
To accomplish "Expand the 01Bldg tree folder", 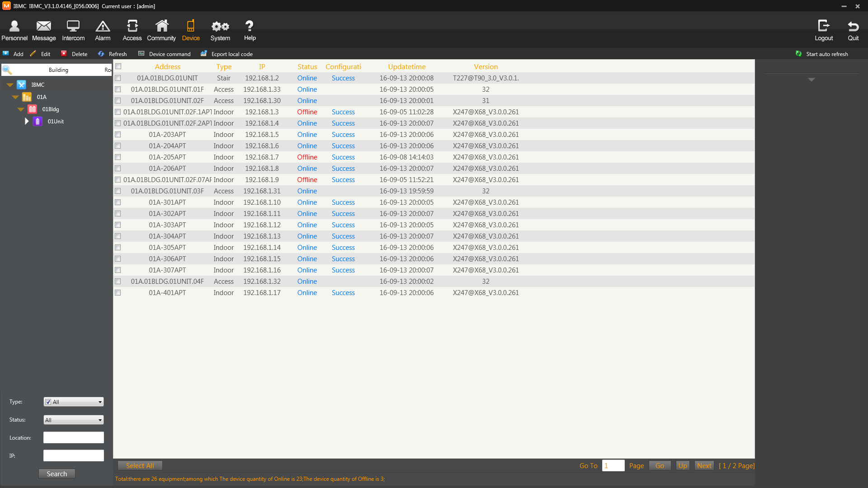I will pyautogui.click(x=20, y=109).
